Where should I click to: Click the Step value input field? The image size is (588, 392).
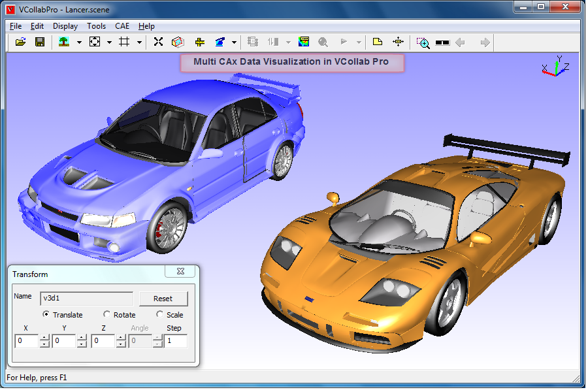tap(176, 341)
